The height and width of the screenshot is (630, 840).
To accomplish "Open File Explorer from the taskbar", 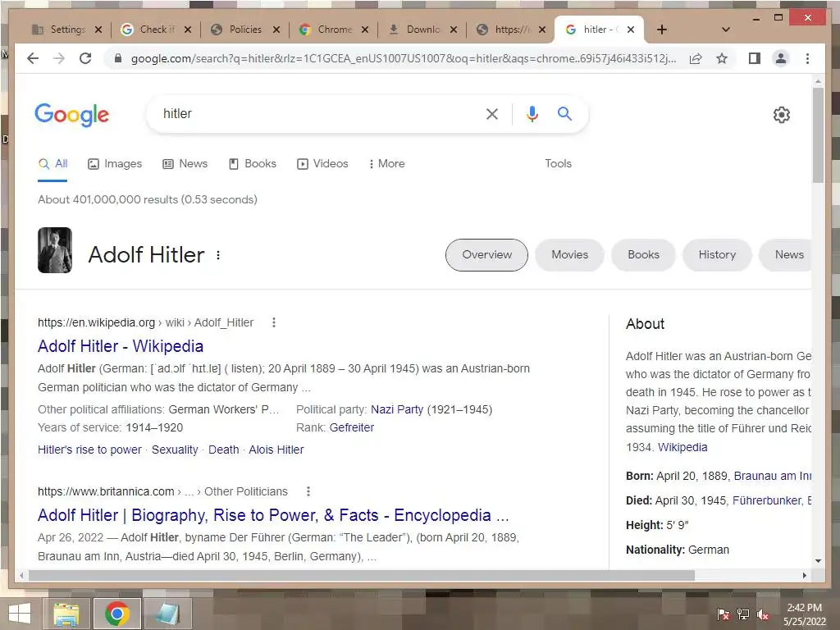I will [66, 614].
